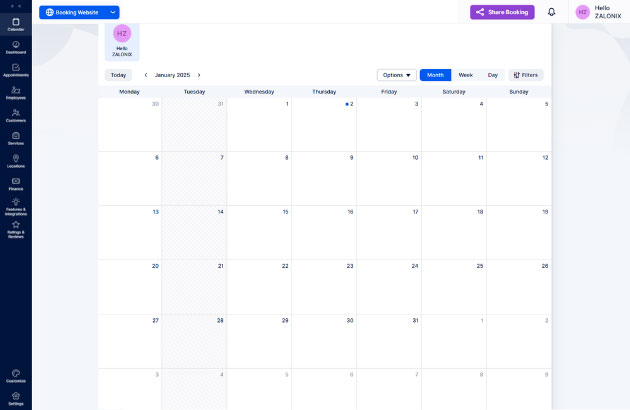Select January 31 calendar cell
The image size is (630, 410).
pyautogui.click(x=389, y=341)
